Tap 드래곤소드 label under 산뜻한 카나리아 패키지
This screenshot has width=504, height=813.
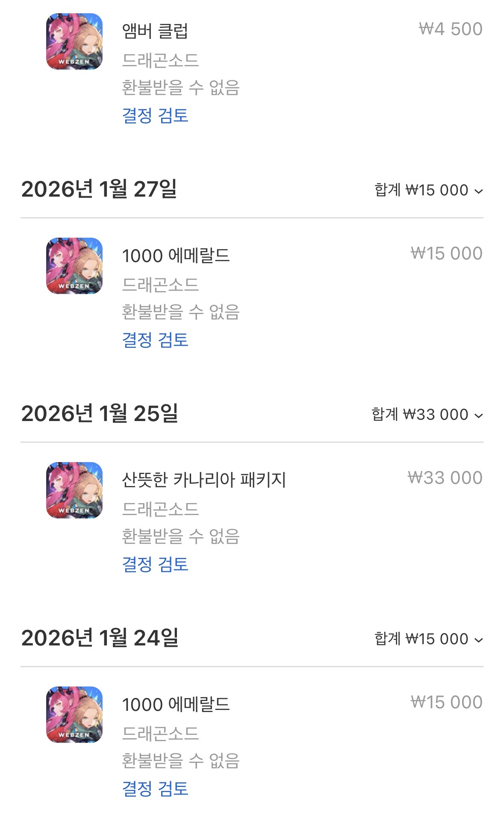tap(160, 509)
